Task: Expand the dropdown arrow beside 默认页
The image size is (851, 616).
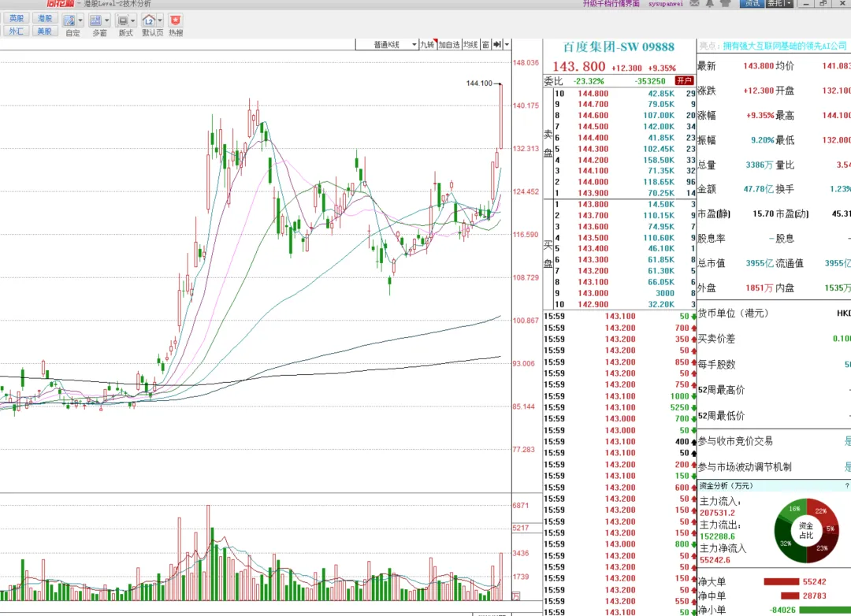Action: 161,20
